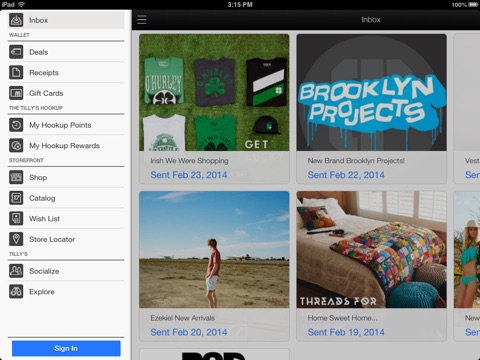
Task: Select My Hookup Rewards entry
Action: click(x=64, y=146)
